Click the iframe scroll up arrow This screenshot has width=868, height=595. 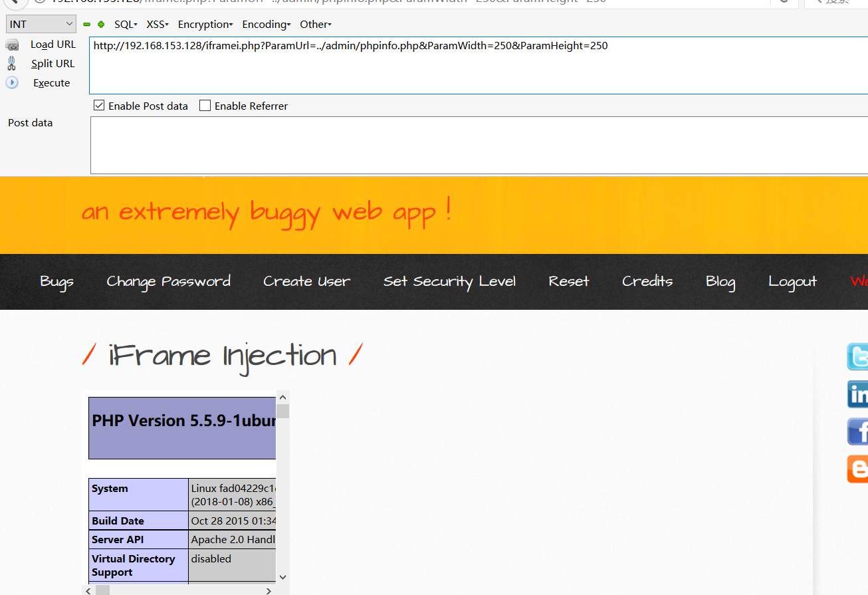(x=282, y=398)
